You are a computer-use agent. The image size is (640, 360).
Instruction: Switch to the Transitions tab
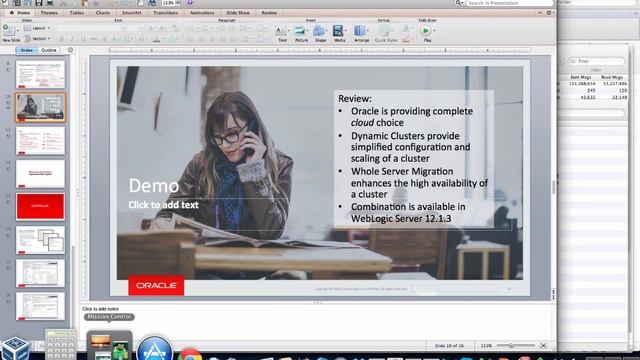pyautogui.click(x=165, y=13)
